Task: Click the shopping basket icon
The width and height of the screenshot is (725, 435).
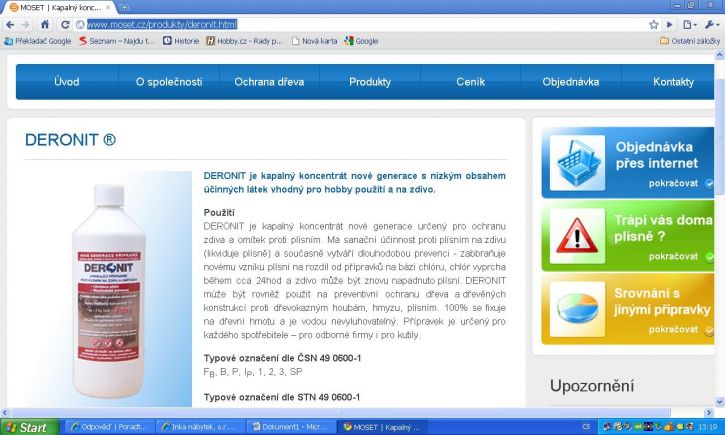Action: point(577,163)
